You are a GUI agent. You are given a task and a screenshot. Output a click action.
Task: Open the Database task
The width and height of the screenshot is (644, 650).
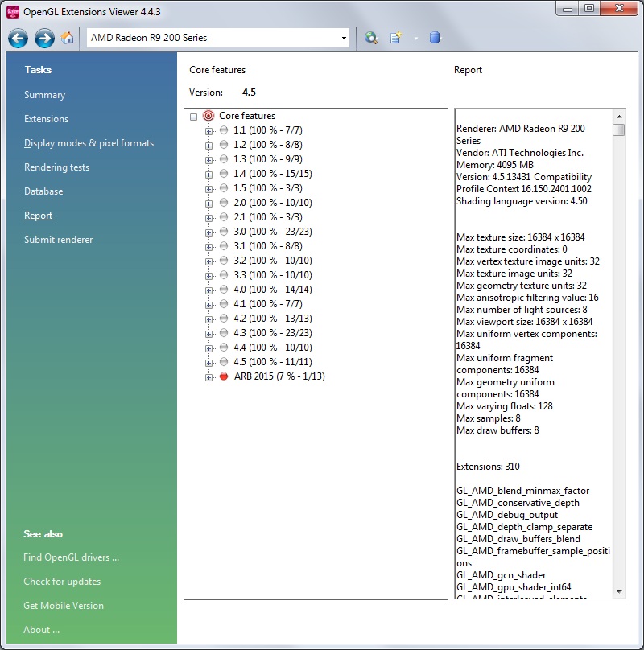[x=43, y=191]
